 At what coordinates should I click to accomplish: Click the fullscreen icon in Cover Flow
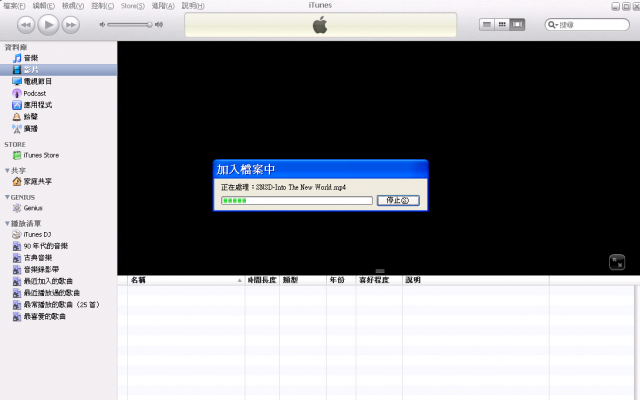coord(617,262)
